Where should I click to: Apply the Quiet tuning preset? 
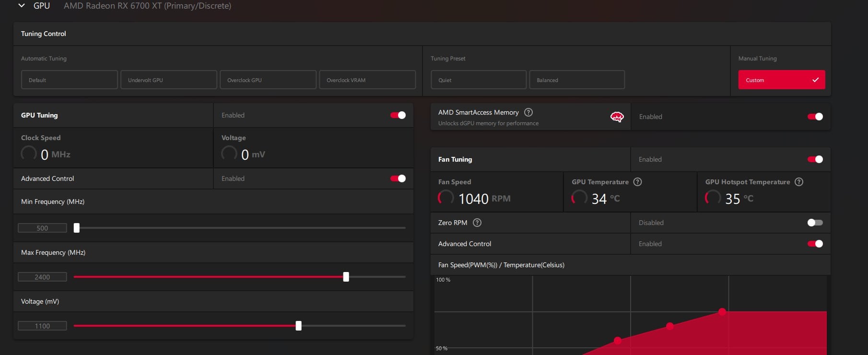tap(479, 80)
